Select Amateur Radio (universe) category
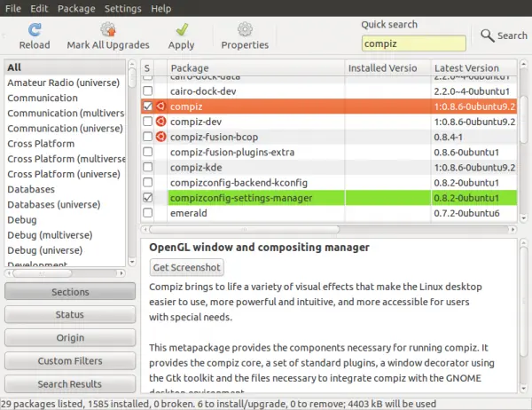 tap(65, 83)
